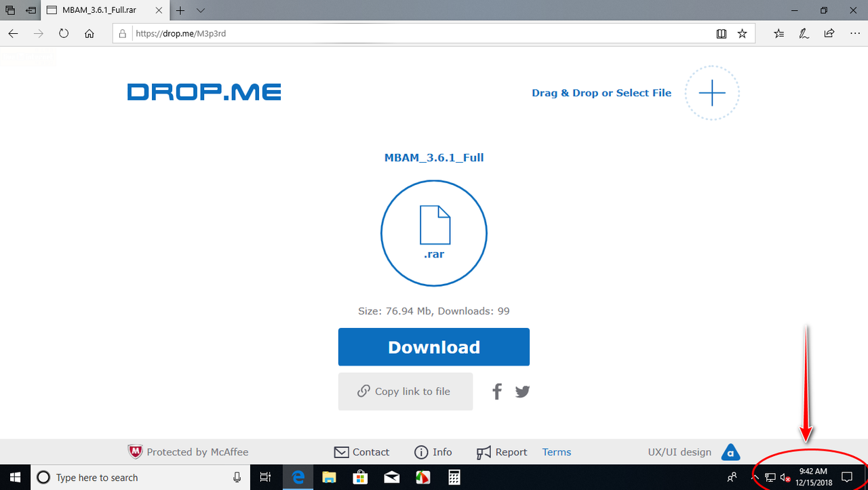Show hidden system tray icons
The image size is (868, 490).
point(755,477)
